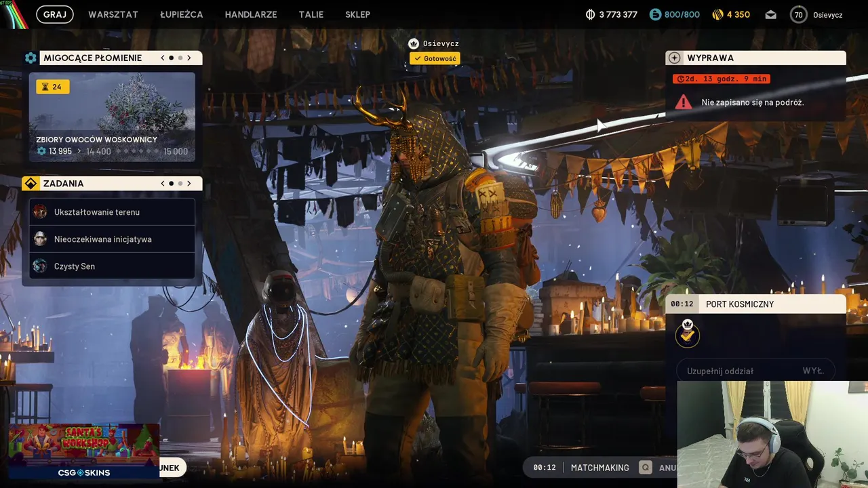The width and height of the screenshot is (868, 488).
Task: Open the CSG SKINS Santa's Workshop banner
Action: click(84, 451)
